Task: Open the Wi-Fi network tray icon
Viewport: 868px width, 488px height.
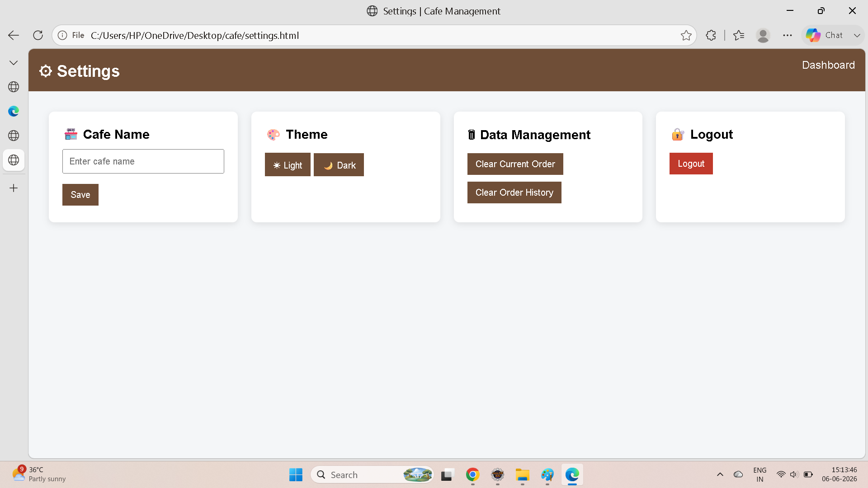Action: tap(781, 474)
